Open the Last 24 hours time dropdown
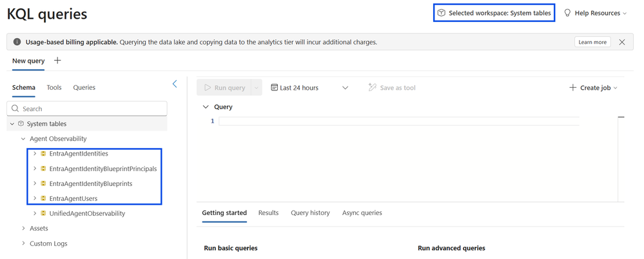Image resolution: width=644 pixels, height=259 pixels. pos(345,87)
